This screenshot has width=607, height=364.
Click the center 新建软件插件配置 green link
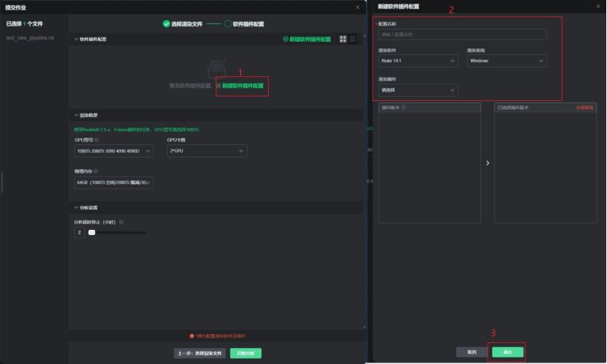coord(242,86)
